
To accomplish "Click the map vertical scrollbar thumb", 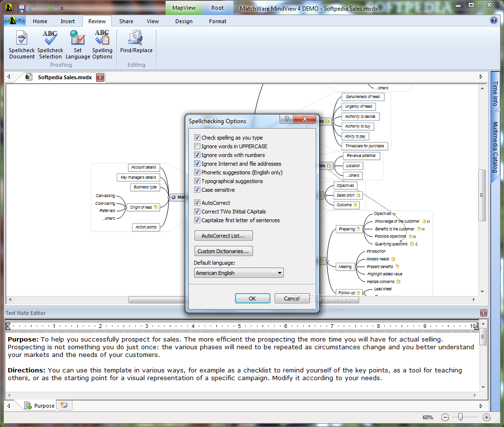I will tap(482, 195).
